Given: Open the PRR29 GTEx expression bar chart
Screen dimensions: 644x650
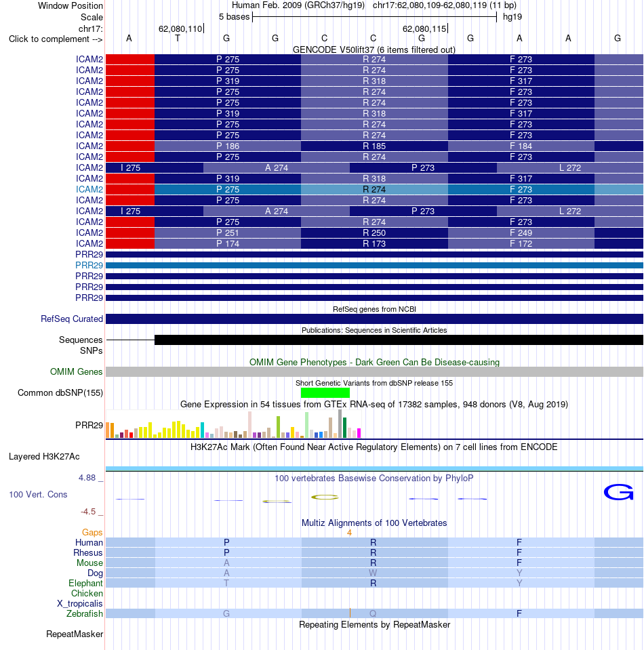Looking at the screenshot, I should coord(233,424).
